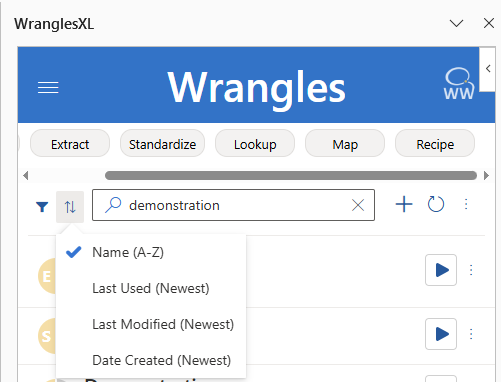Run the S wrangle with its play button
Viewport: 501px width, 382px height.
[441, 334]
